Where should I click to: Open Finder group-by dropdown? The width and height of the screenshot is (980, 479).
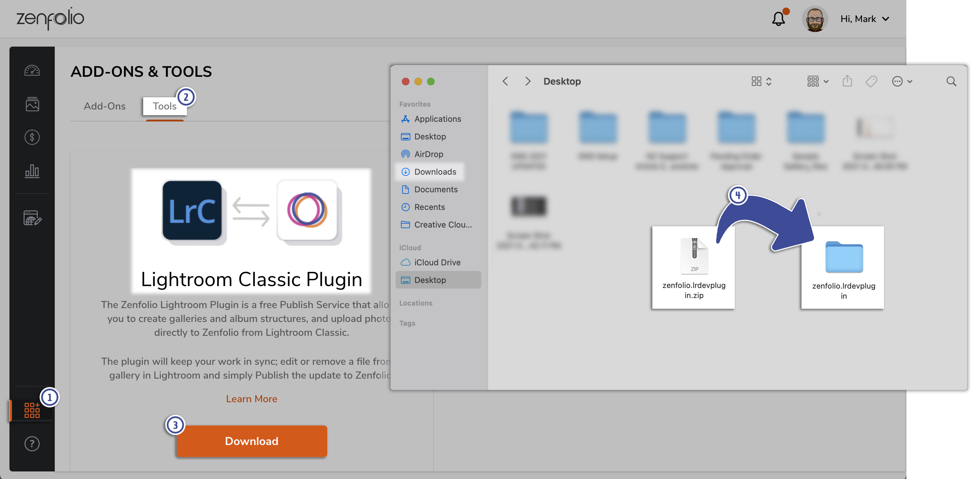818,81
